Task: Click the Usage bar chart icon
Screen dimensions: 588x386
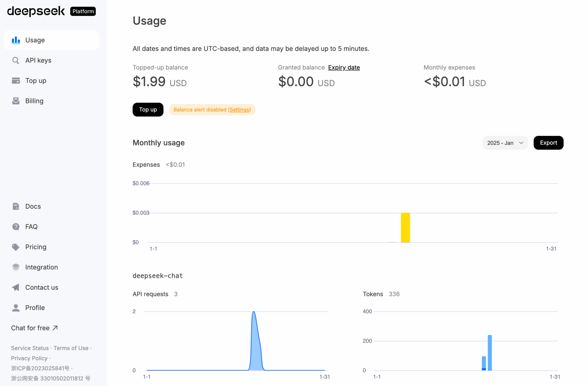Action: coord(16,40)
